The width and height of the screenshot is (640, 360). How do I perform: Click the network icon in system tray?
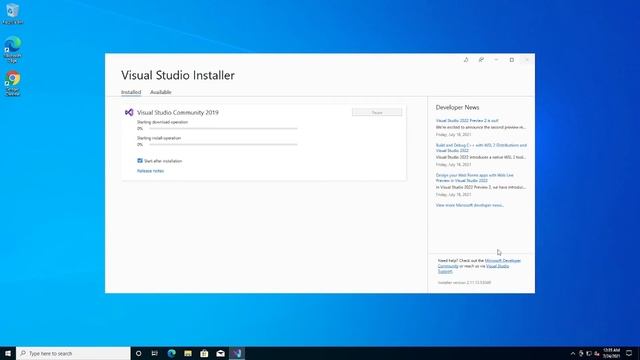pyautogui.click(x=589, y=353)
